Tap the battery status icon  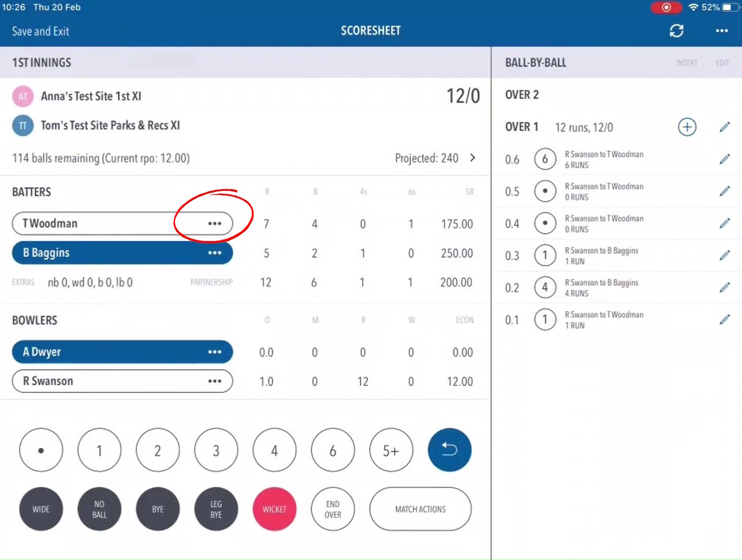[x=730, y=7]
